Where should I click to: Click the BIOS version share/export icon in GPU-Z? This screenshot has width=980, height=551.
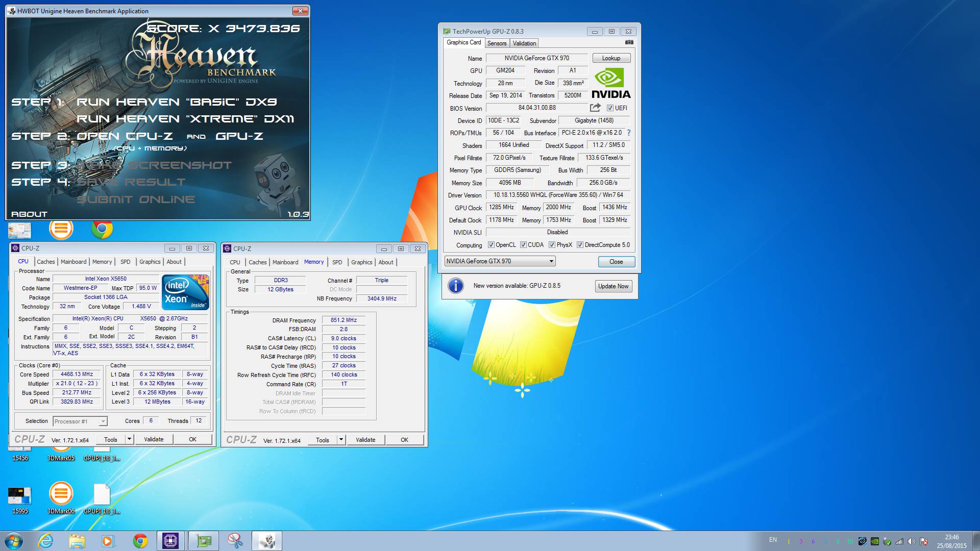click(x=595, y=108)
